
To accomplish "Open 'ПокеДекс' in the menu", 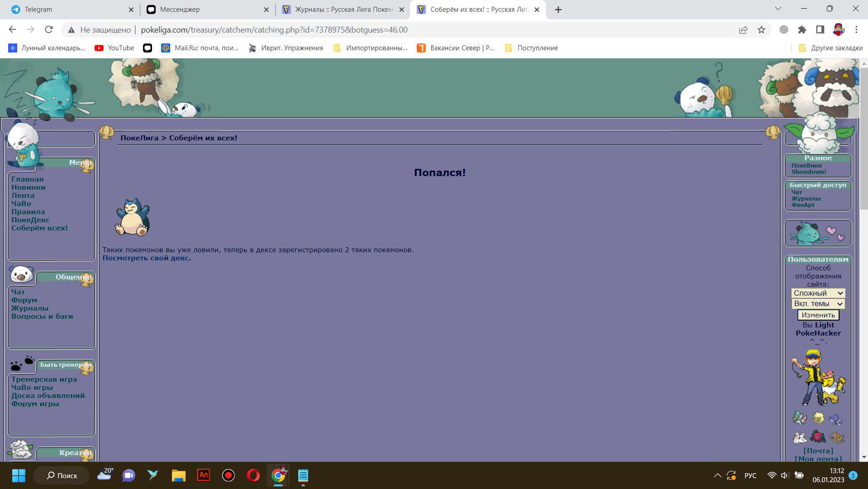I will [30, 220].
